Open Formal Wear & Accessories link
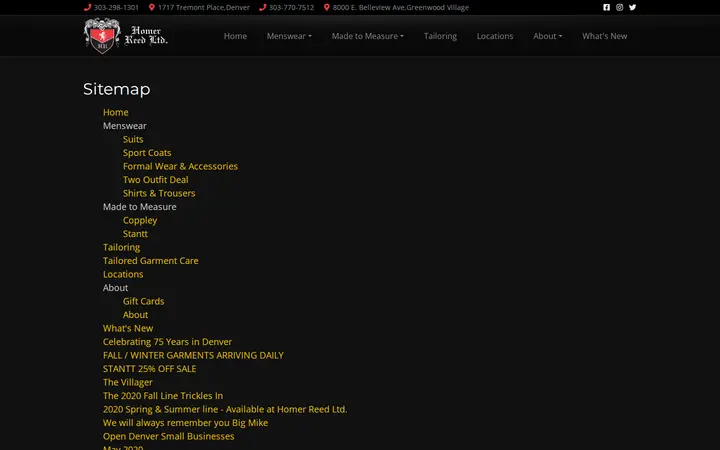The height and width of the screenshot is (450, 720). 180,166
